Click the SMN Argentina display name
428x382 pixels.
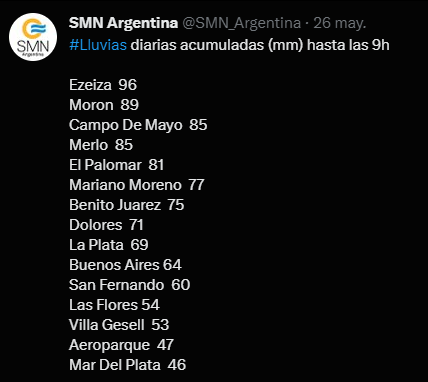[x=123, y=23]
